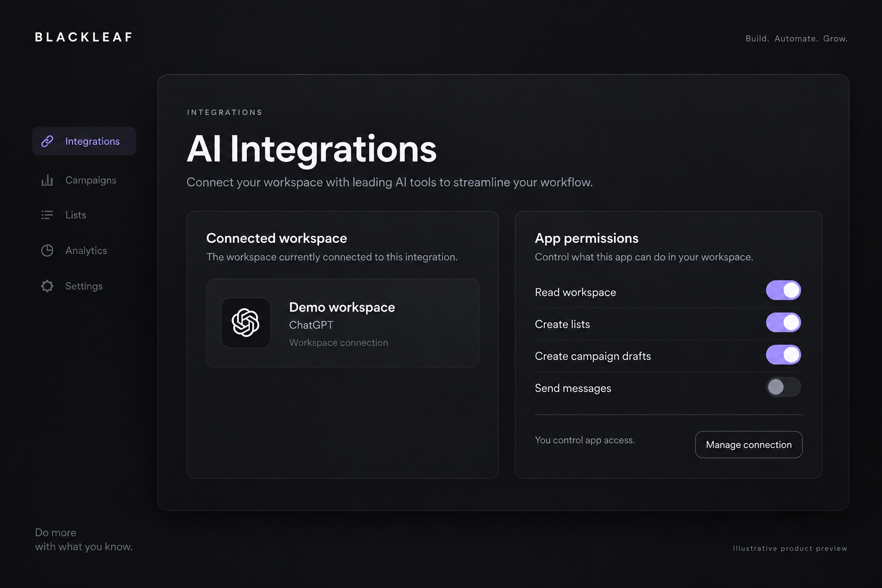The image size is (882, 588).
Task: Disable the Read workspace toggle
Action: (x=783, y=291)
